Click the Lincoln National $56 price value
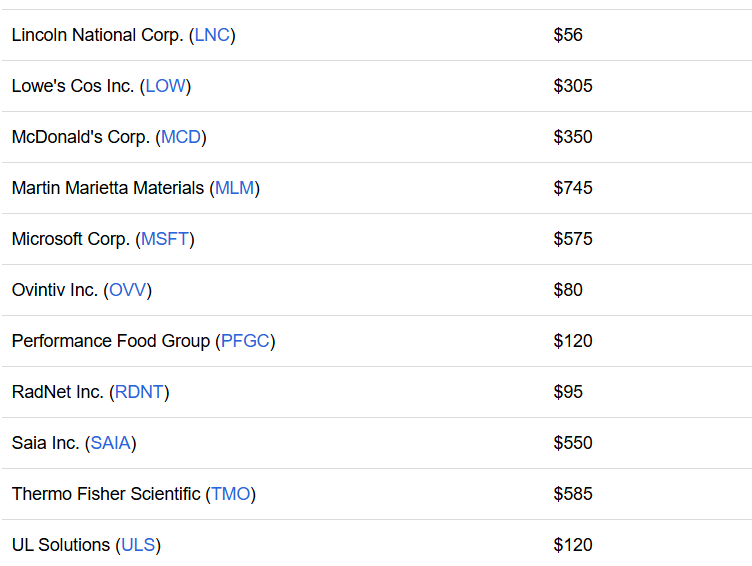 (x=568, y=35)
